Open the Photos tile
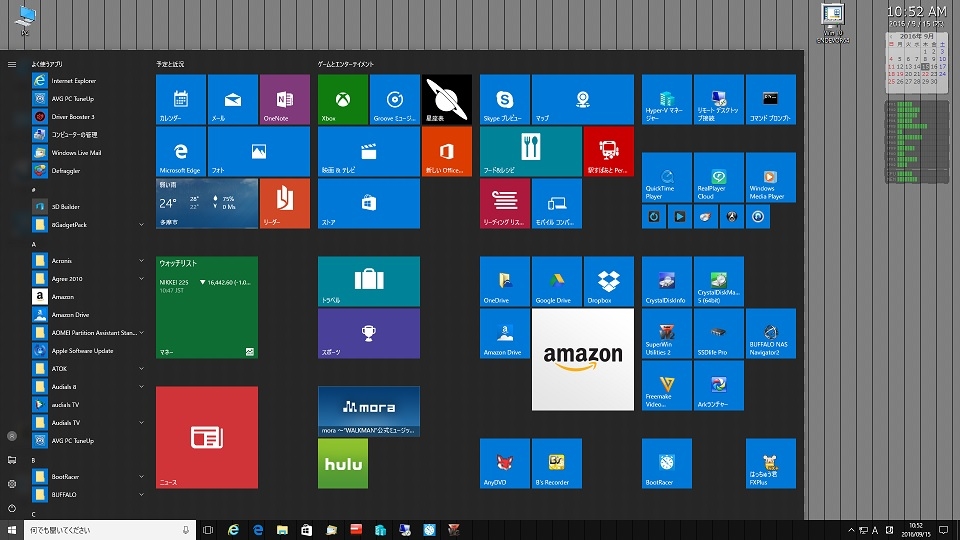This screenshot has height=540, width=960. coord(259,151)
